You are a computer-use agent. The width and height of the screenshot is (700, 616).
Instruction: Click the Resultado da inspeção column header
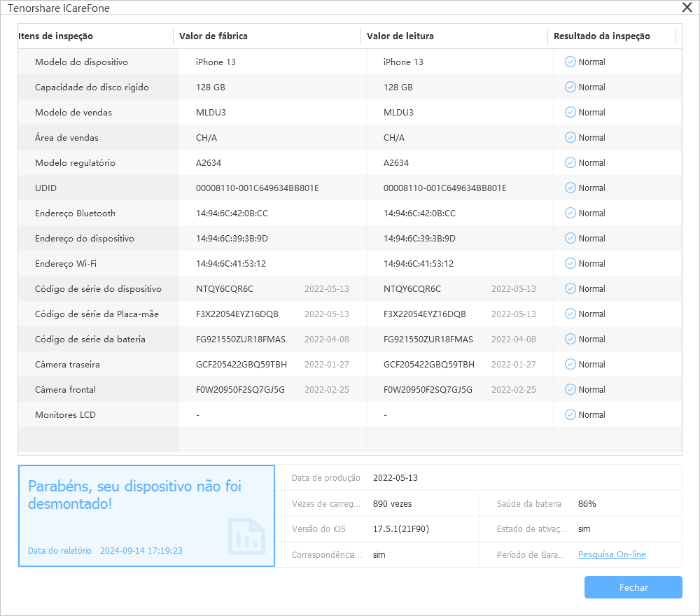tap(601, 36)
